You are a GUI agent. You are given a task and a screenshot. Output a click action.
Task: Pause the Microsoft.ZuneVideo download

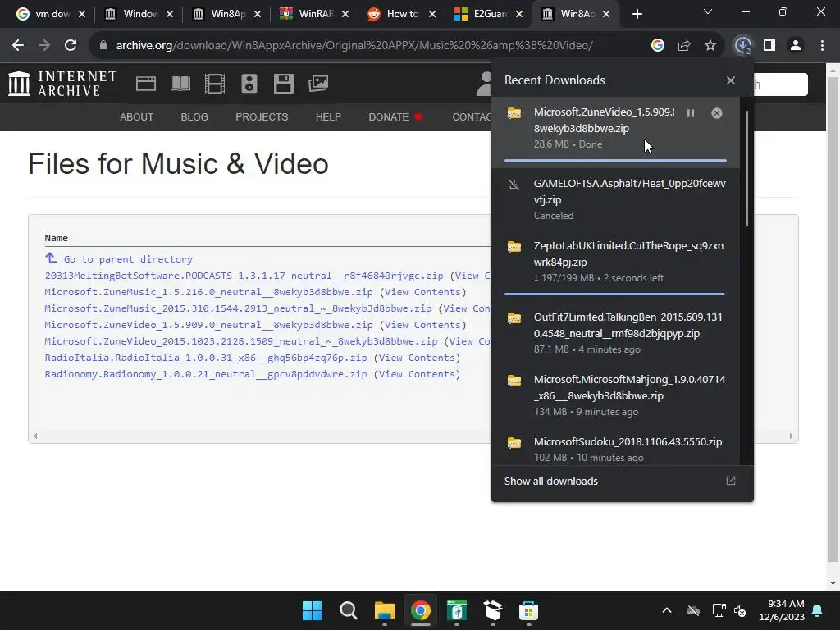pyautogui.click(x=691, y=113)
